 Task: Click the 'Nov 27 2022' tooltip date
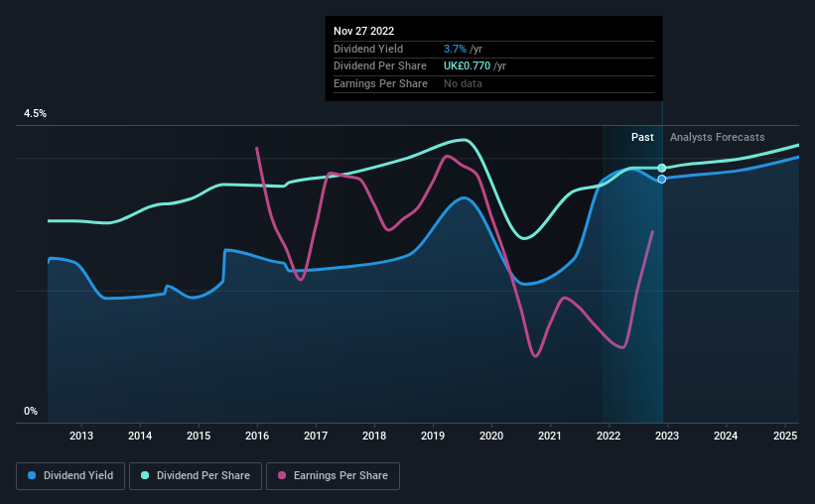tap(364, 31)
